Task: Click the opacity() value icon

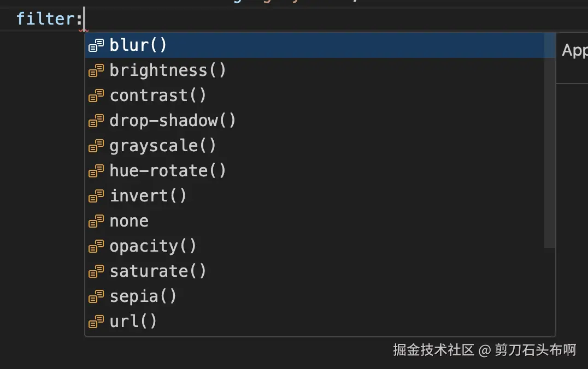Action: point(96,246)
